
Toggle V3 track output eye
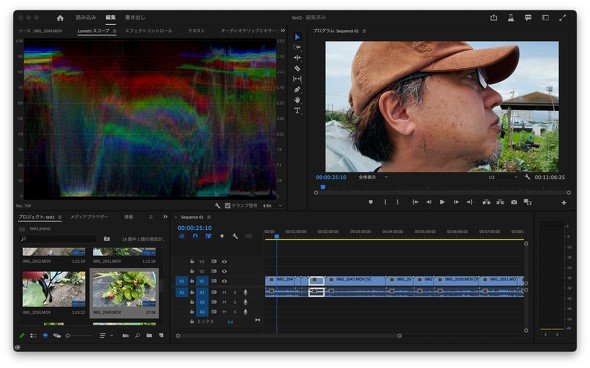tap(224, 262)
